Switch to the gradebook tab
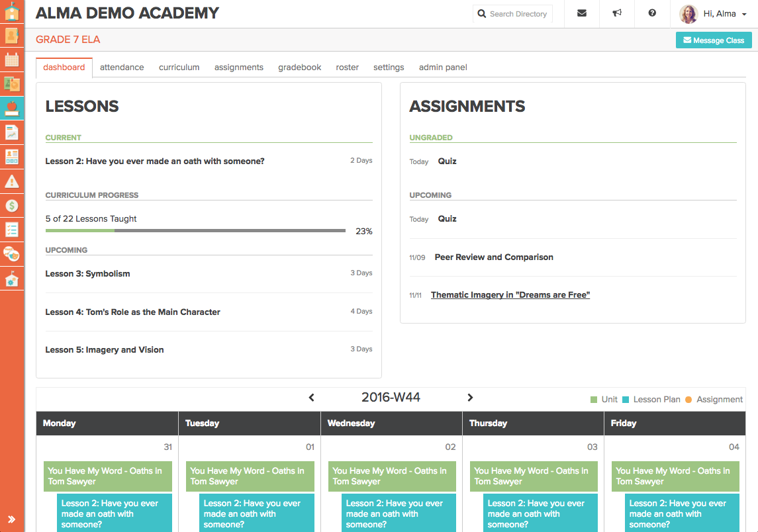This screenshot has width=758, height=532. (299, 67)
